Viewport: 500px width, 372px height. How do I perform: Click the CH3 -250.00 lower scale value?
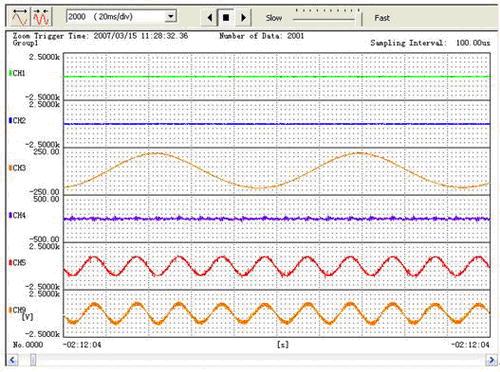click(44, 192)
